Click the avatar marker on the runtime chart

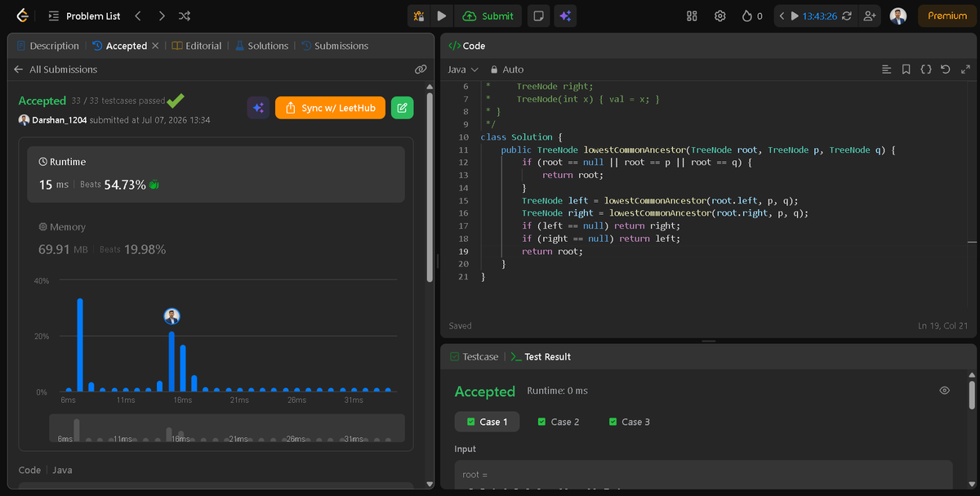[x=171, y=316]
